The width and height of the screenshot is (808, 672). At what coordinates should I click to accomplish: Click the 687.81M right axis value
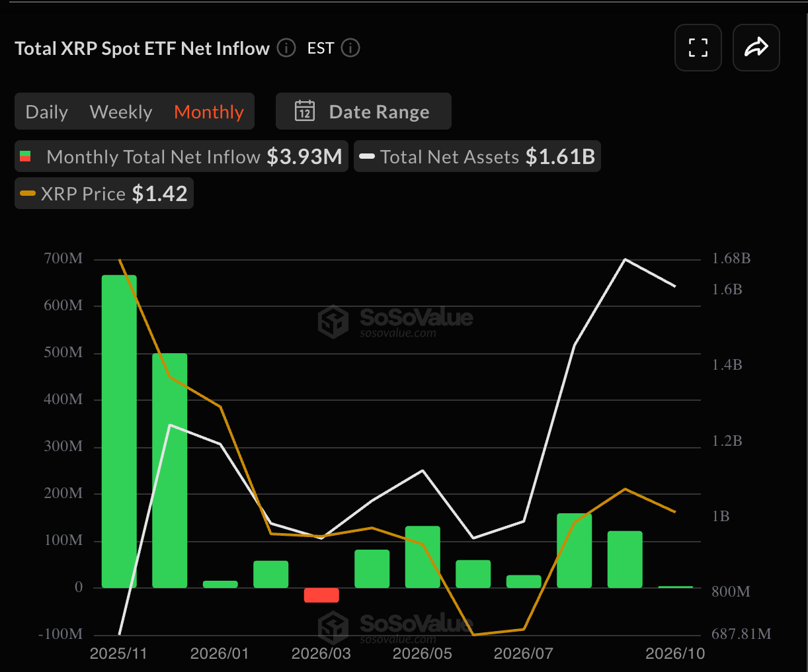(x=741, y=634)
